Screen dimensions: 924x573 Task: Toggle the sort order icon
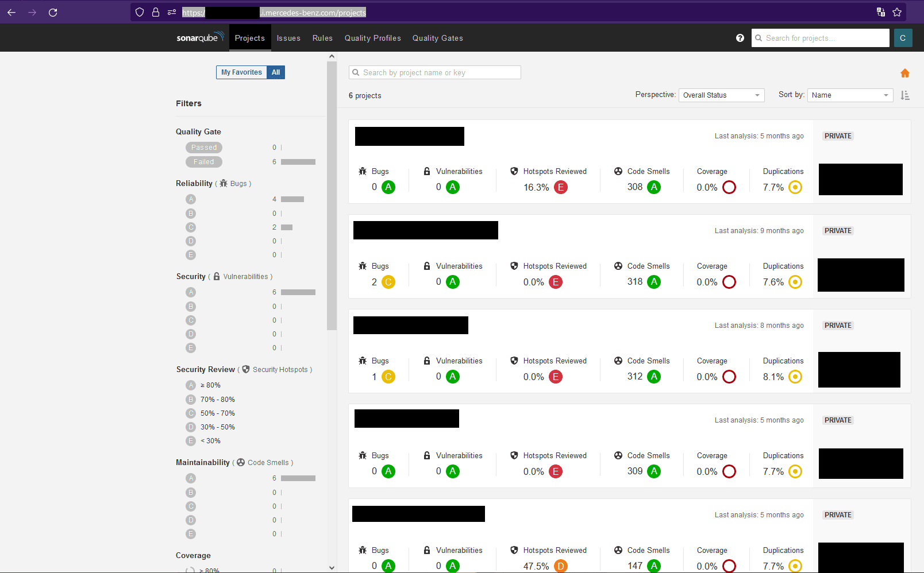(905, 95)
